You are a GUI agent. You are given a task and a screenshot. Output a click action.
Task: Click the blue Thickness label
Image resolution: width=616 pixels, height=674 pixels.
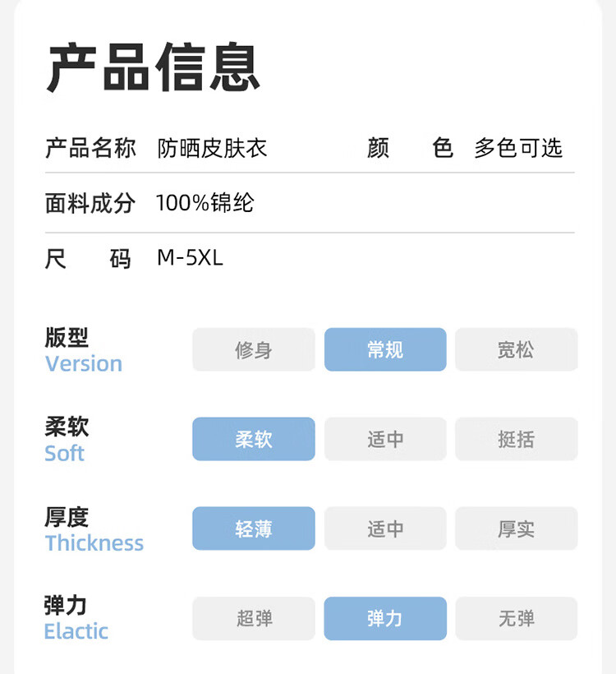(x=94, y=542)
